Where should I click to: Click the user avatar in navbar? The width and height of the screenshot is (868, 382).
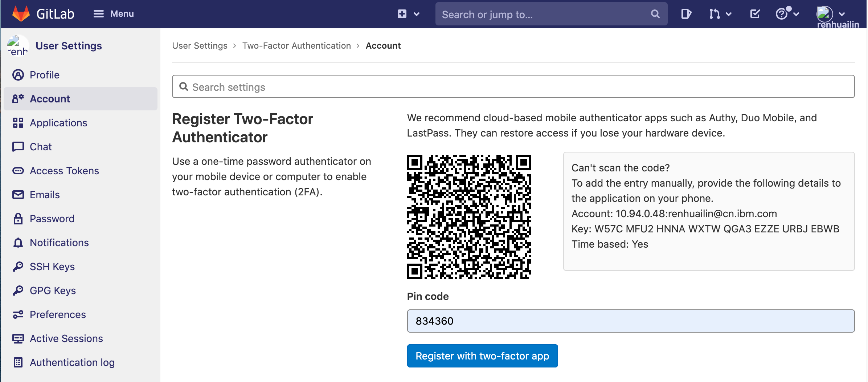(824, 14)
